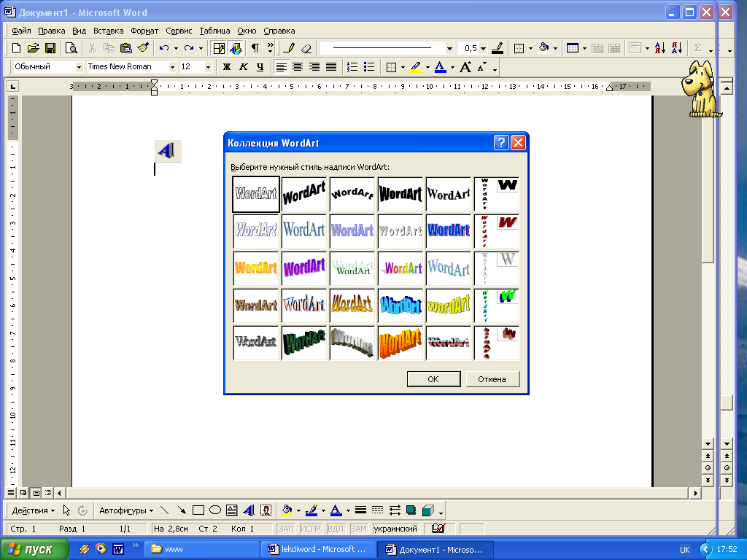Image resolution: width=747 pixels, height=560 pixels.
Task: Toggle Underline formatting button
Action: [x=260, y=67]
